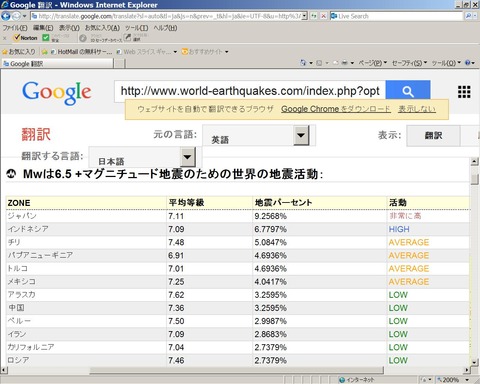The height and width of the screenshot is (384, 480).
Task: Open recent pages dropdown beside Forward
Action: pyautogui.click(x=24, y=16)
